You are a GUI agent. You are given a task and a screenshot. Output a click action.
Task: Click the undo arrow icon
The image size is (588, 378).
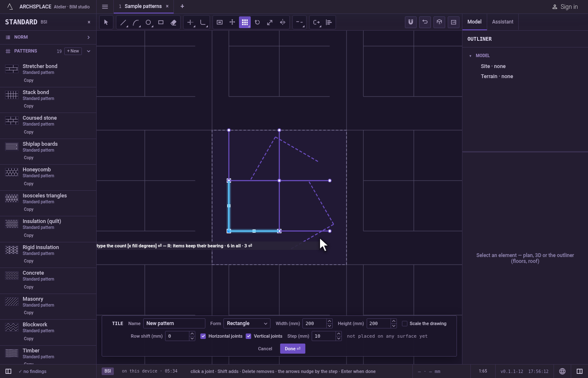pyautogui.click(x=425, y=22)
